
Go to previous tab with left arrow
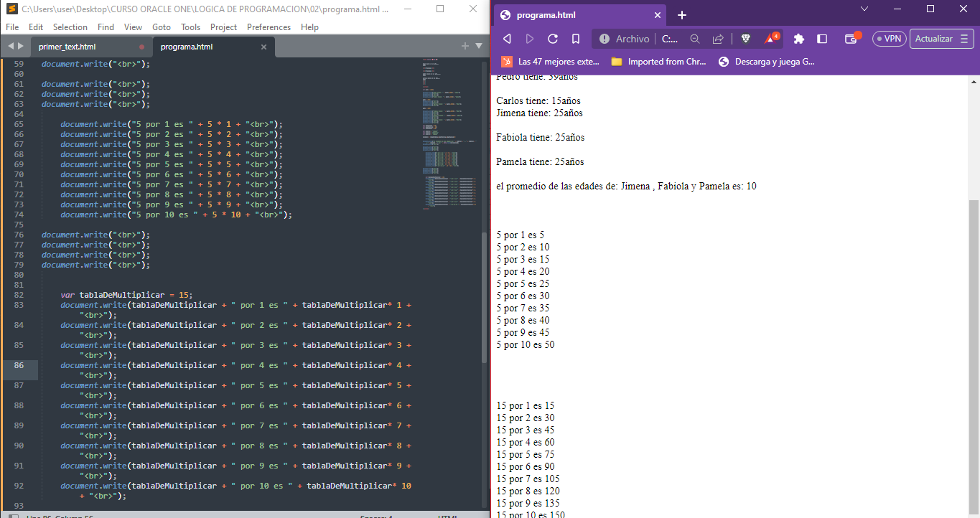point(10,46)
